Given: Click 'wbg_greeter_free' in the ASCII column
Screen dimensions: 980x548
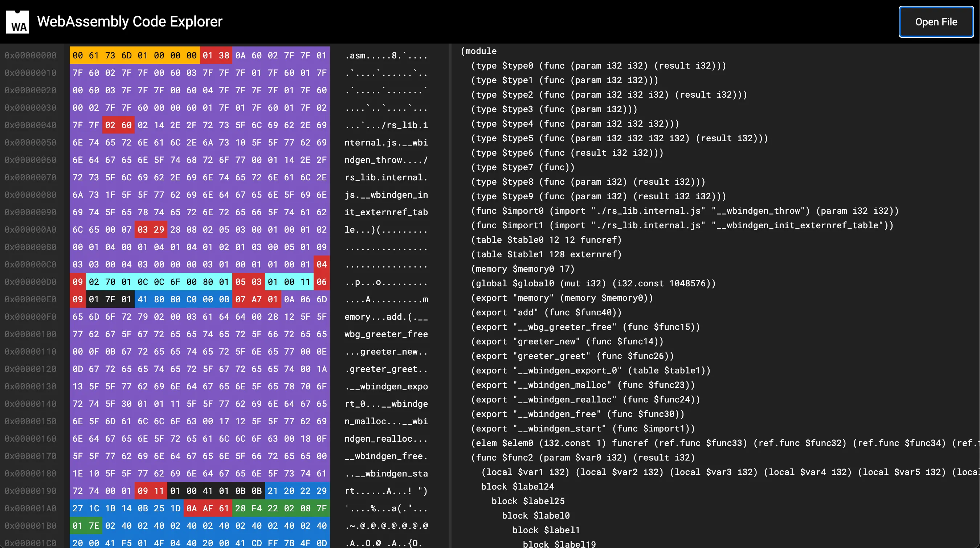Looking at the screenshot, I should [x=386, y=334].
